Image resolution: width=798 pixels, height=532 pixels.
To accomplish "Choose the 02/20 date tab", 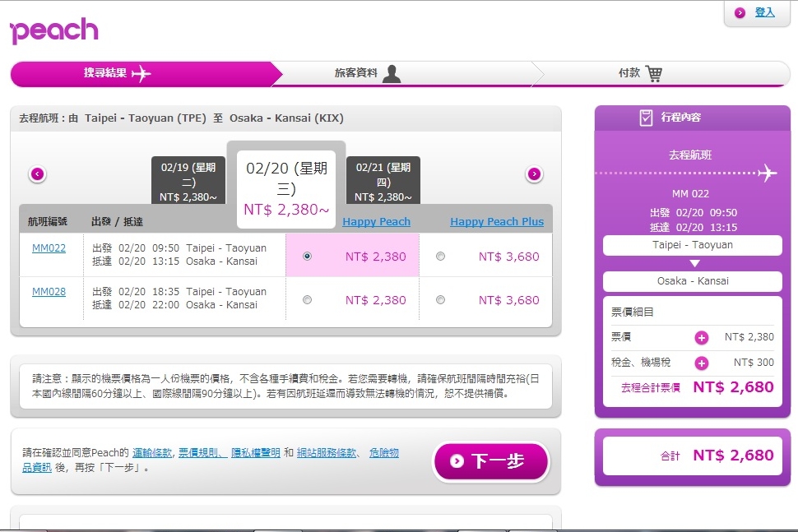I will click(x=286, y=188).
